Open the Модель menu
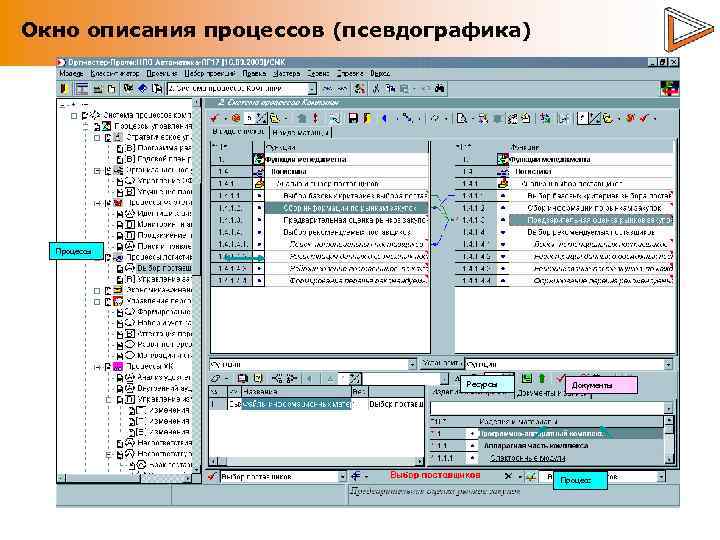The width and height of the screenshot is (720, 540). point(71,73)
